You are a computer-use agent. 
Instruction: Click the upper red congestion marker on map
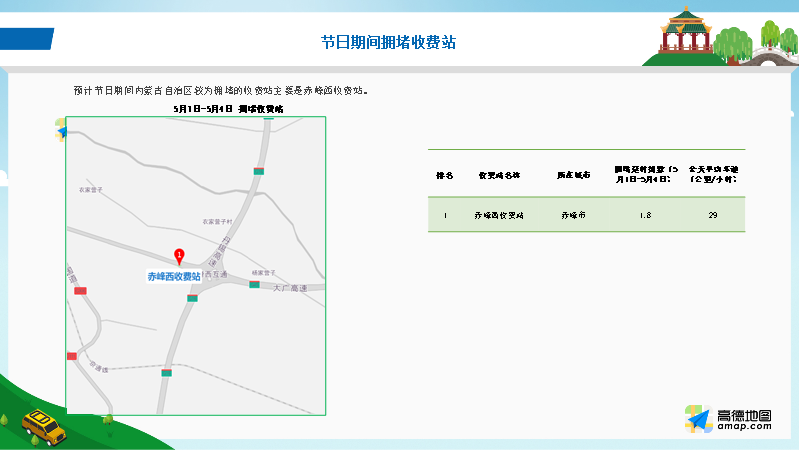pos(80,290)
